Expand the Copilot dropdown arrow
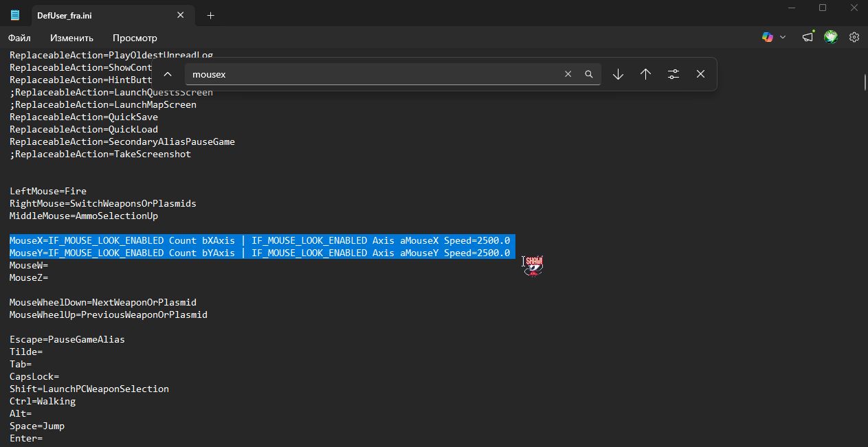 click(x=783, y=37)
